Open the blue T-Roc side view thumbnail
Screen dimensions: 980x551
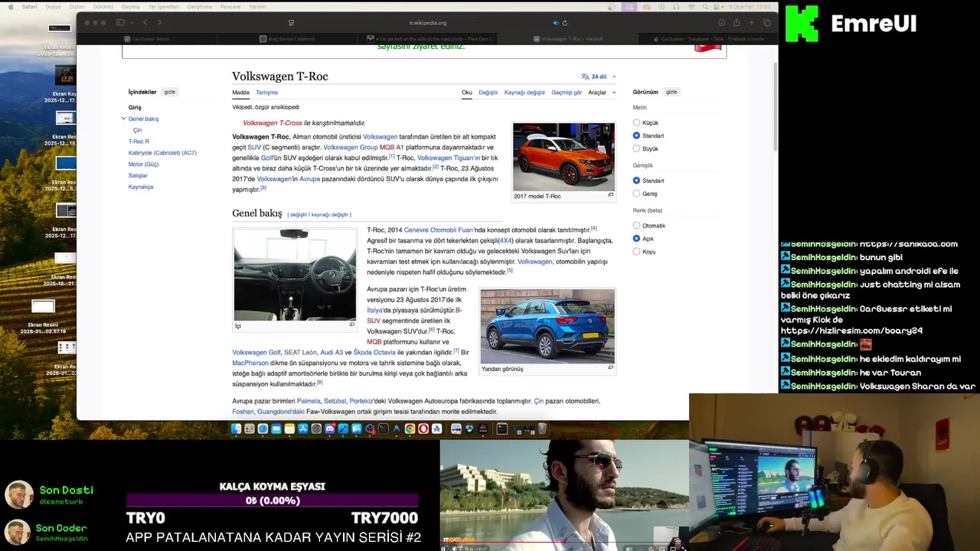[x=547, y=326]
